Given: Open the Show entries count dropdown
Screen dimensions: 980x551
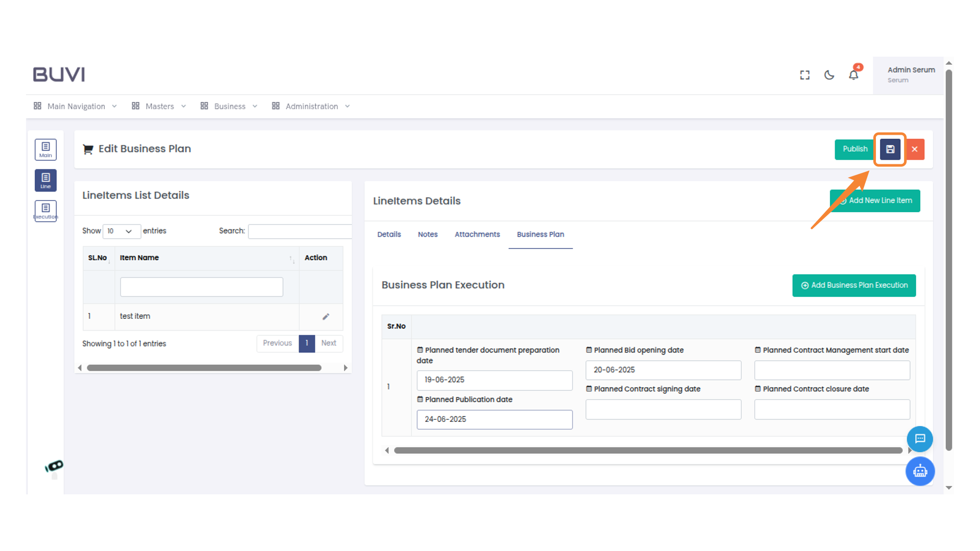Looking at the screenshot, I should [x=121, y=231].
